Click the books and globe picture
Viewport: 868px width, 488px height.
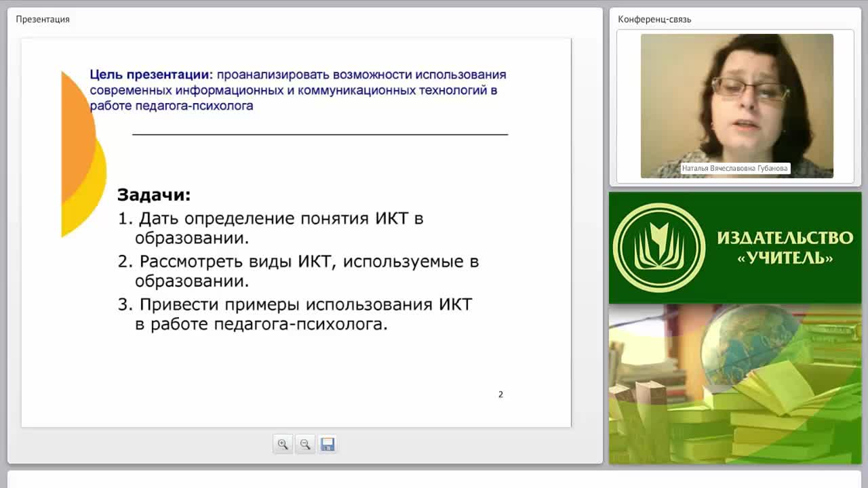[x=735, y=384]
